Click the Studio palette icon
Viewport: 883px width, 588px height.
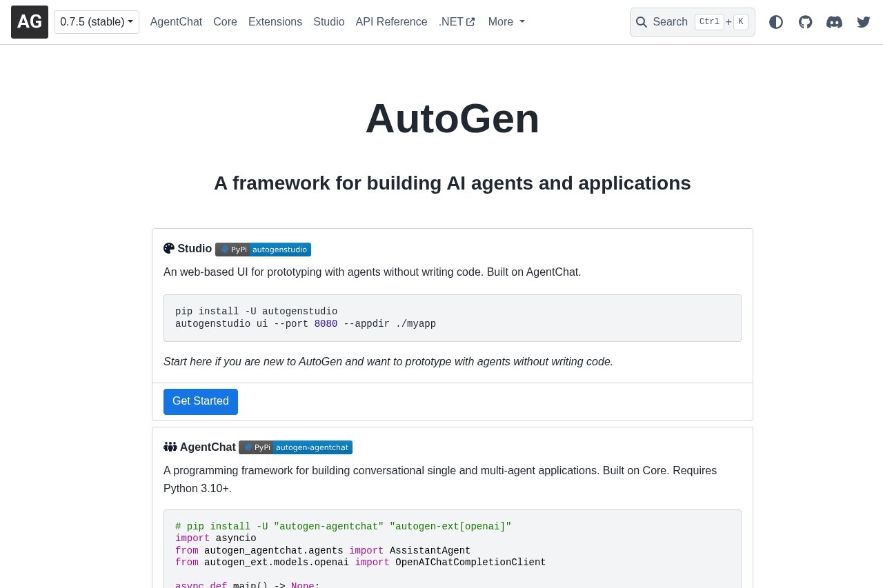(x=169, y=248)
